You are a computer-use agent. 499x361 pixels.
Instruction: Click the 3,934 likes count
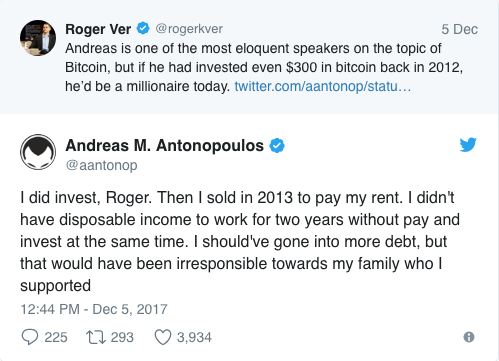[x=194, y=337]
